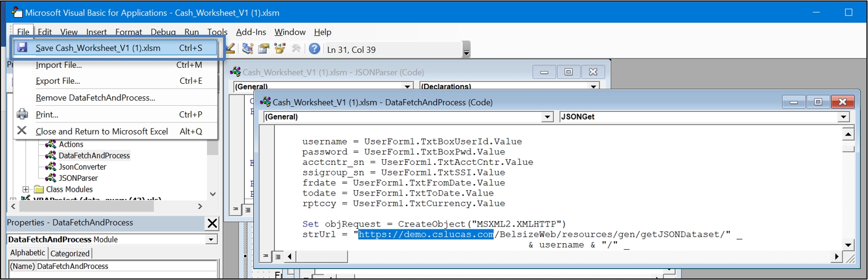The width and height of the screenshot is (868, 280).
Task: Switch to the Categorized properties tab
Action: 70,254
